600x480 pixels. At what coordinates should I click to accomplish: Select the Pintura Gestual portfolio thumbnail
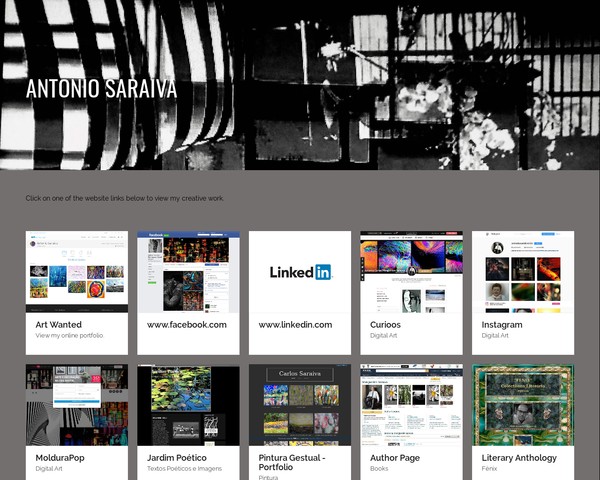300,405
